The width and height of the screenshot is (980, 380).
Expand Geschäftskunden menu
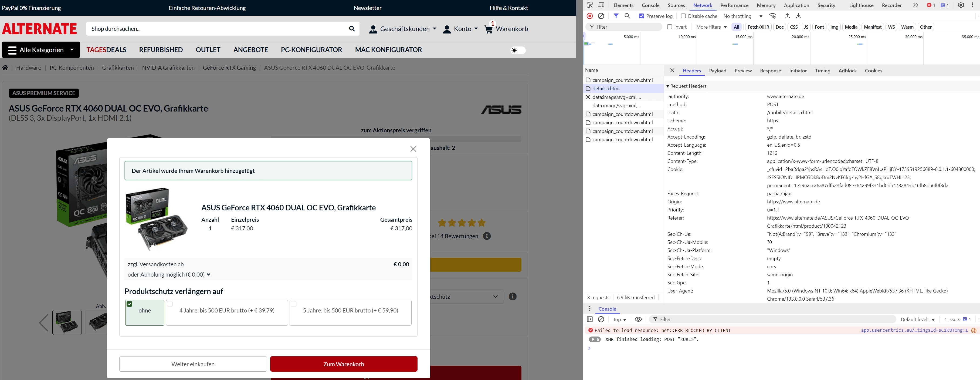point(403,29)
